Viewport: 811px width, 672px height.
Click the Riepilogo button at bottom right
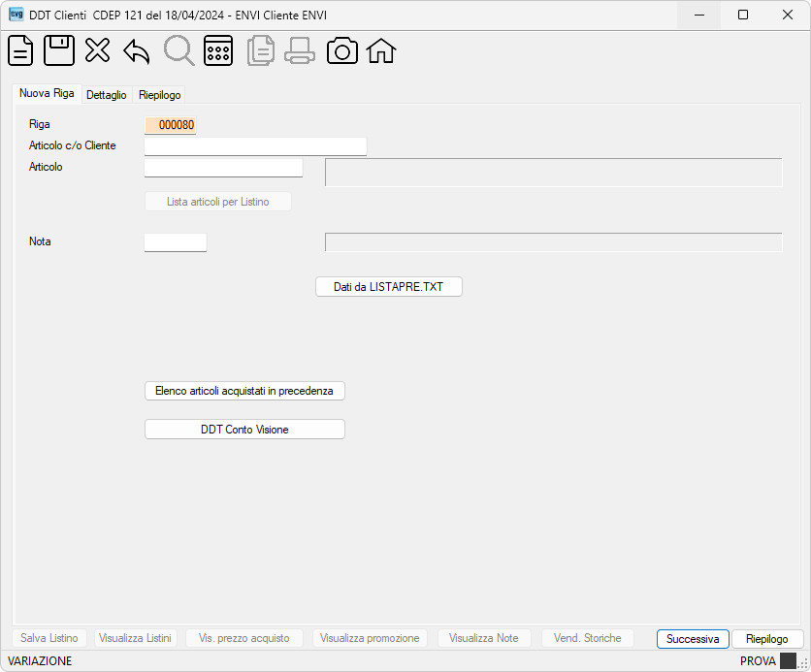767,639
